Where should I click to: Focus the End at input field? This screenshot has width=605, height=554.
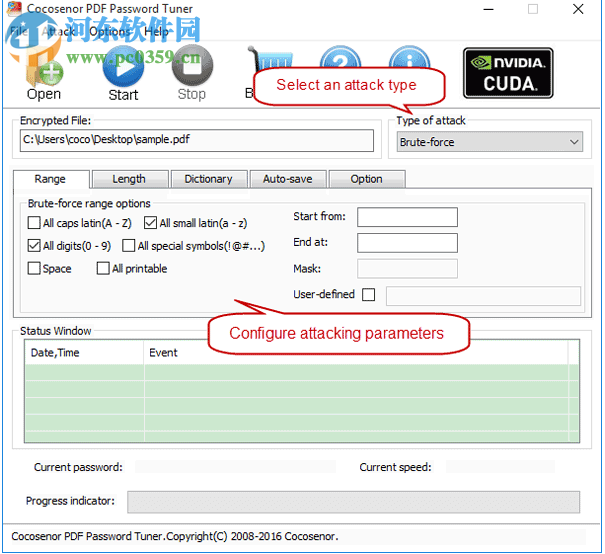407,243
